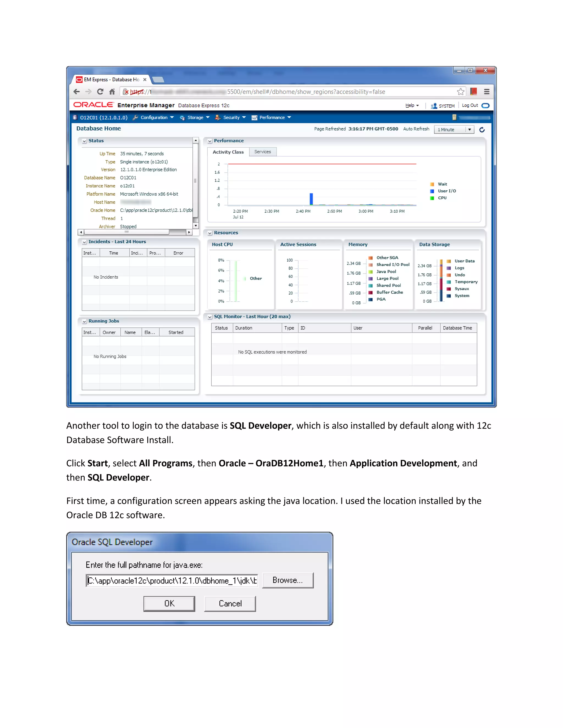Screen dimensions: 563x728
Task: Click the O12C01 database icon
Action: coord(75,117)
